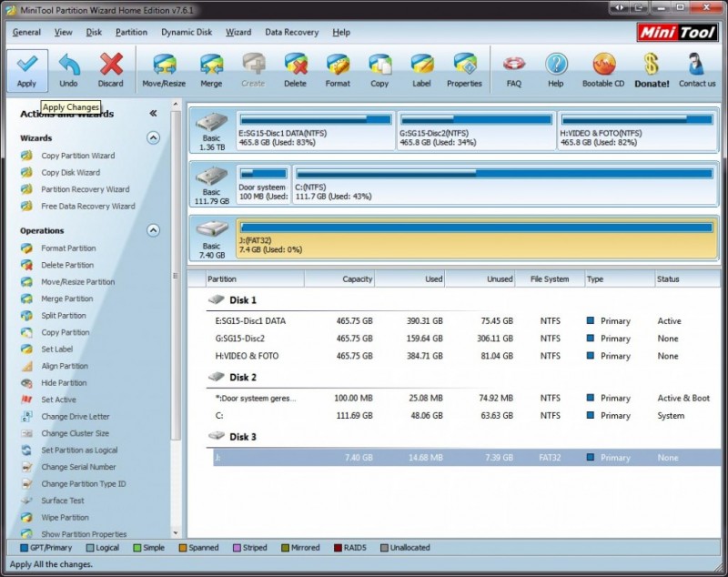The width and height of the screenshot is (728, 577).
Task: Set partition Label from toolbar
Action: 421,71
